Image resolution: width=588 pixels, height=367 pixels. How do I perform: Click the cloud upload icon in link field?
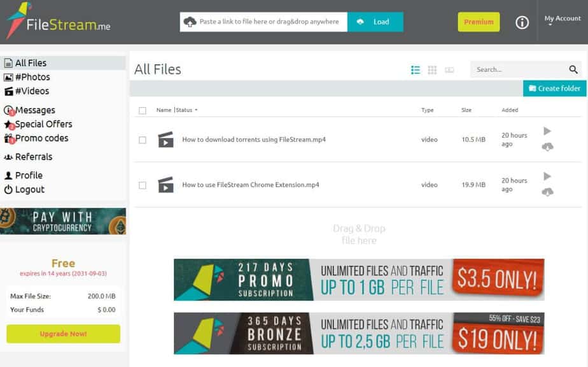tap(190, 22)
